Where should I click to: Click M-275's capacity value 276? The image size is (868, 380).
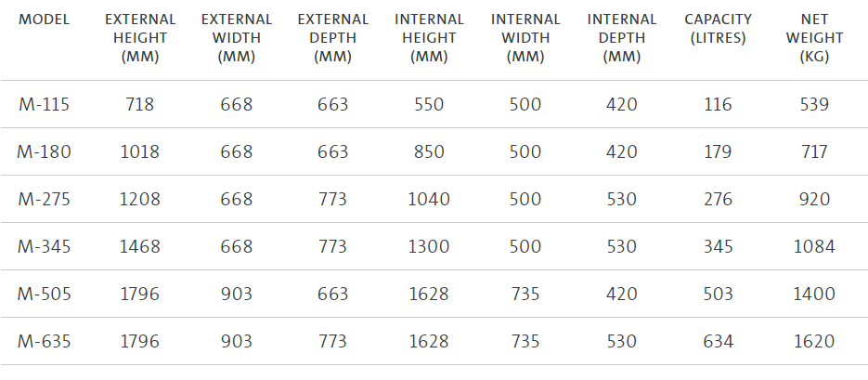[718, 199]
